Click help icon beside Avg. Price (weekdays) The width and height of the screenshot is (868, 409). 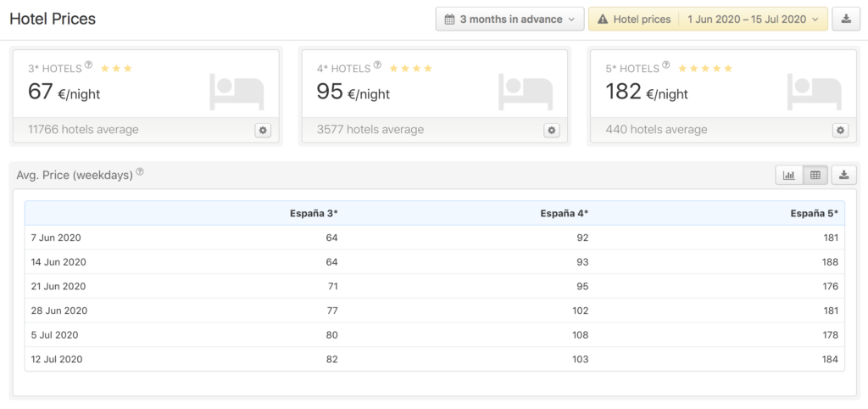[x=140, y=171]
